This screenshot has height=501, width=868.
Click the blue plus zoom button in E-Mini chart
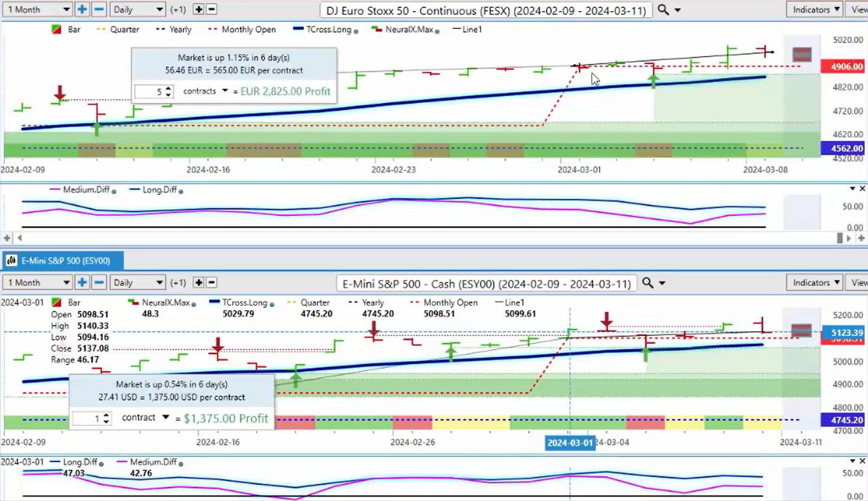[x=82, y=283]
